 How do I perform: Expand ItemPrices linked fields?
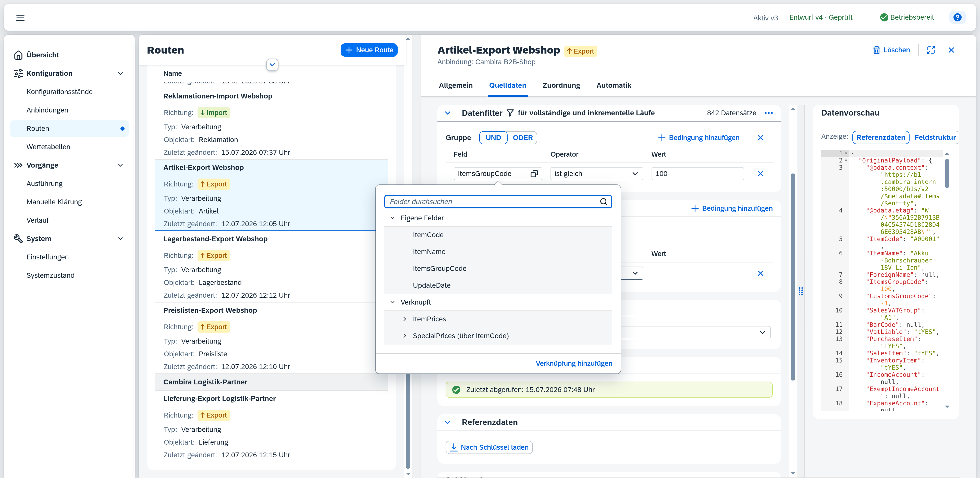pyautogui.click(x=405, y=319)
